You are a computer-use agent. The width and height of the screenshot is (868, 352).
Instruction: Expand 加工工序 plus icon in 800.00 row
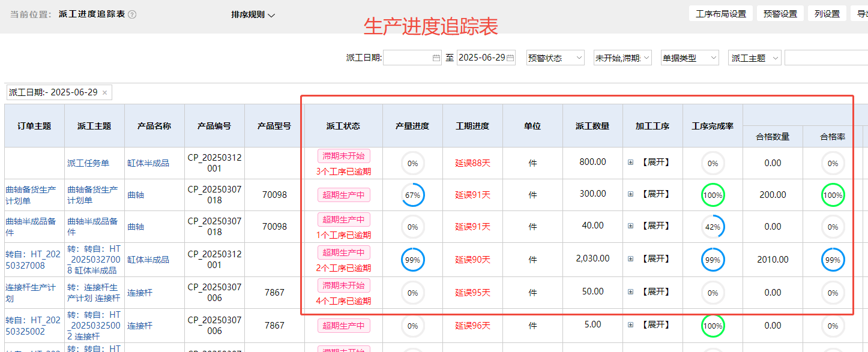630,163
